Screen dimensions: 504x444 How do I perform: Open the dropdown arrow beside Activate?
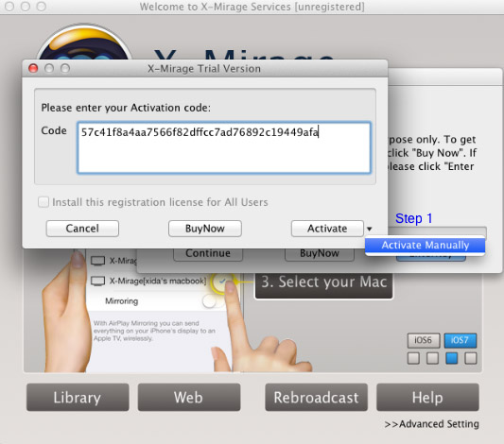coord(370,229)
